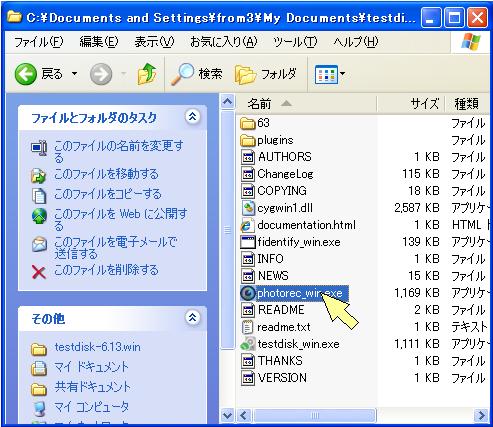Select the cygwin1.dll file icon
The height and width of the screenshot is (427, 493).
(248, 208)
